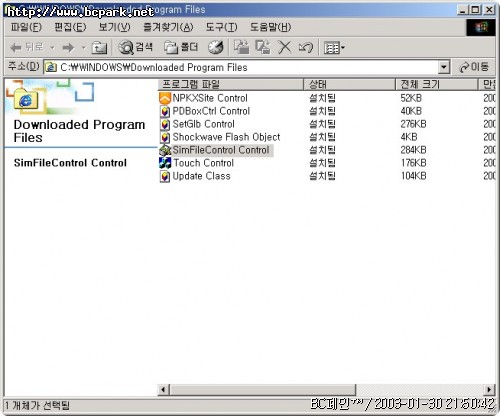
Task: Click the Move To folder icon
Action: pyautogui.click(x=242, y=47)
